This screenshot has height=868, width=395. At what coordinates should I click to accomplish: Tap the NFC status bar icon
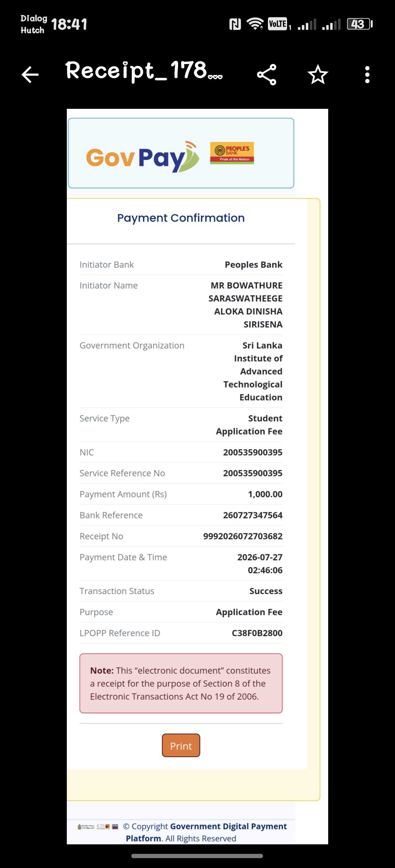tap(235, 24)
